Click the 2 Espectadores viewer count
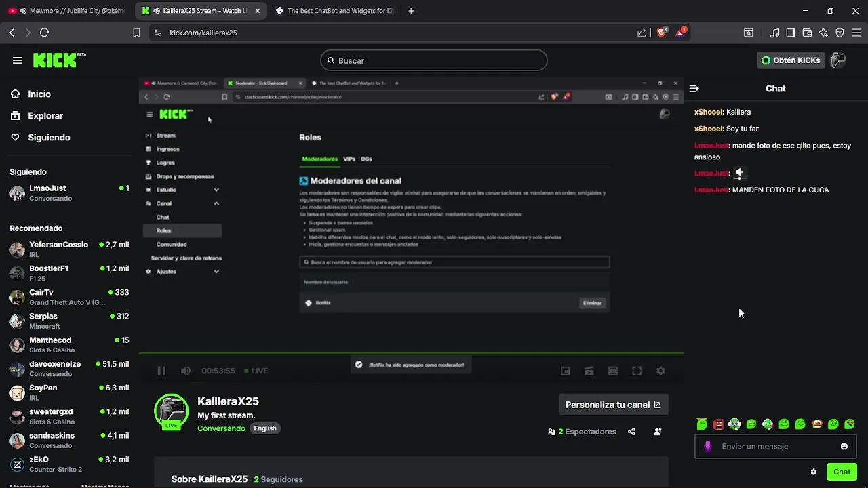 pyautogui.click(x=582, y=432)
